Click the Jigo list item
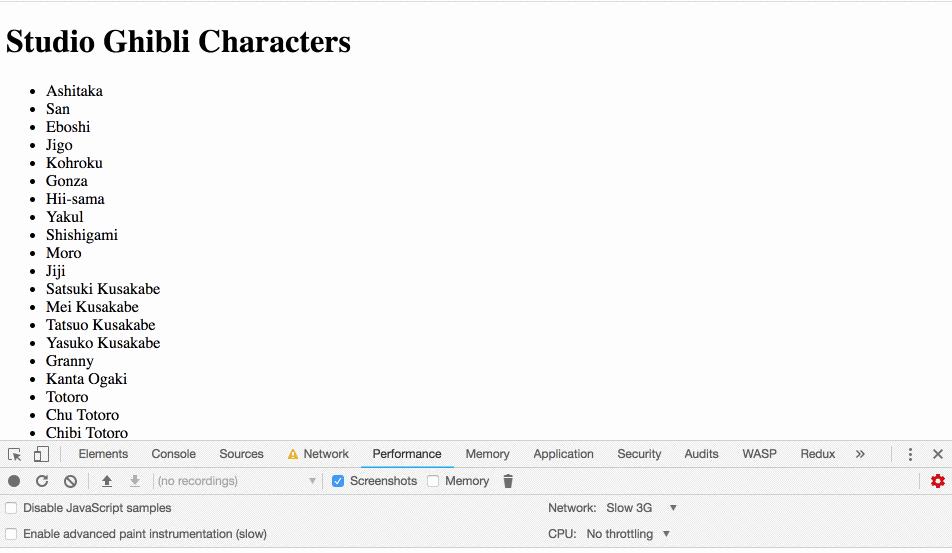Screen dimensions: 952x553 [x=59, y=145]
